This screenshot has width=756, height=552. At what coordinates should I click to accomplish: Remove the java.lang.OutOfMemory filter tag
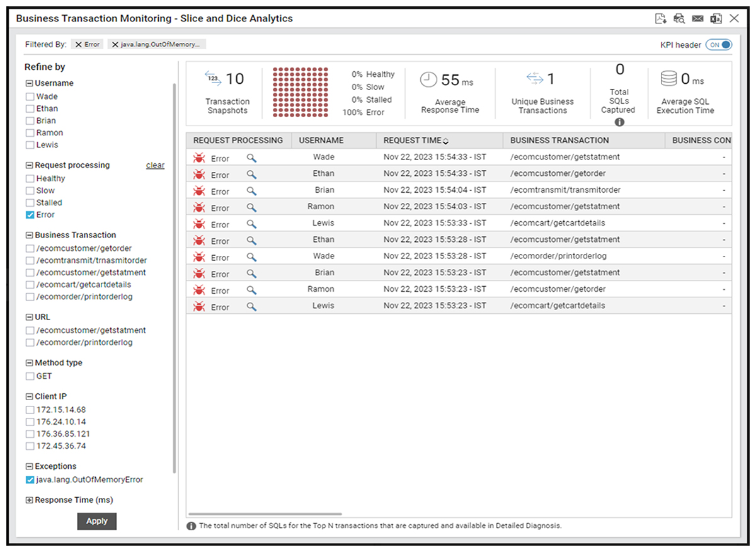[115, 45]
